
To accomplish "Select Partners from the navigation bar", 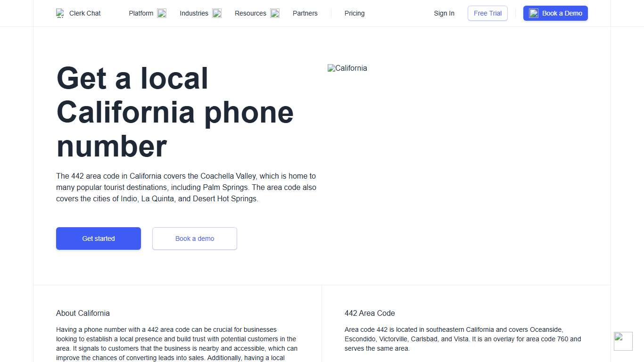I will pyautogui.click(x=305, y=13).
